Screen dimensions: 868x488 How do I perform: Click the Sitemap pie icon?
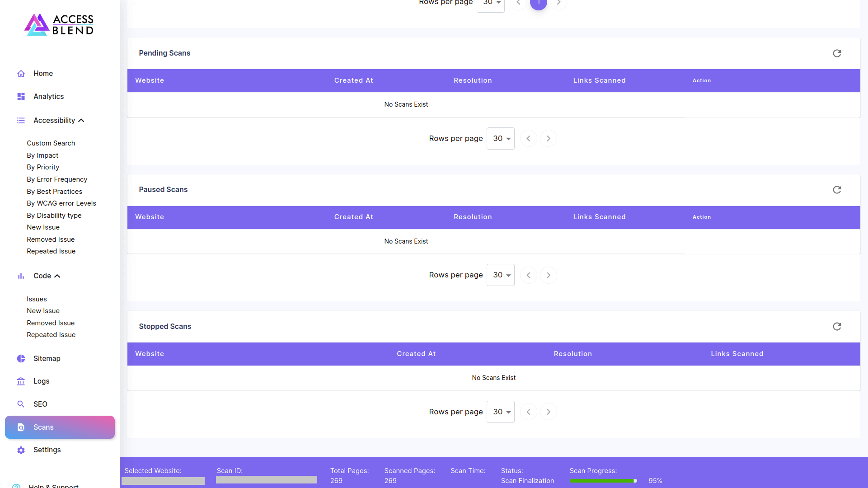21,359
